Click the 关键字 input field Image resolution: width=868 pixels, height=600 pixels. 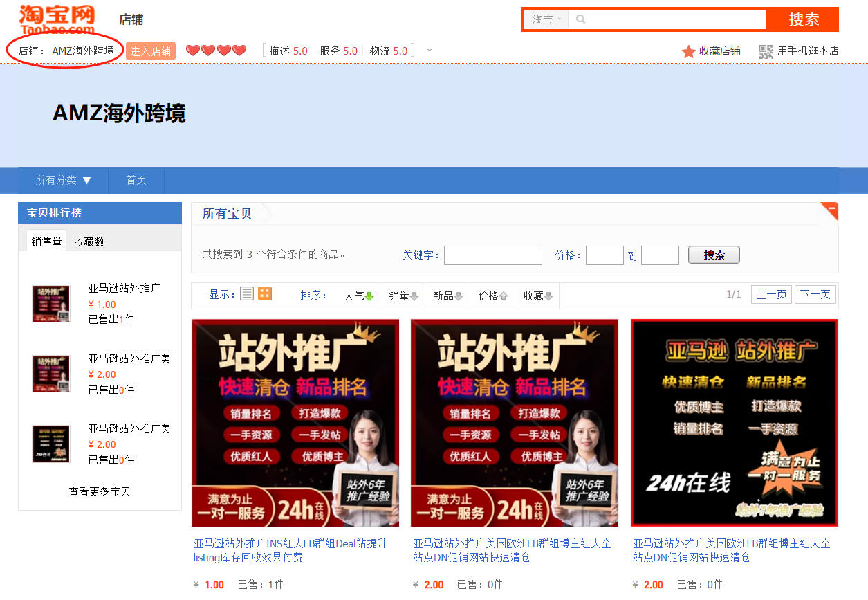493,255
